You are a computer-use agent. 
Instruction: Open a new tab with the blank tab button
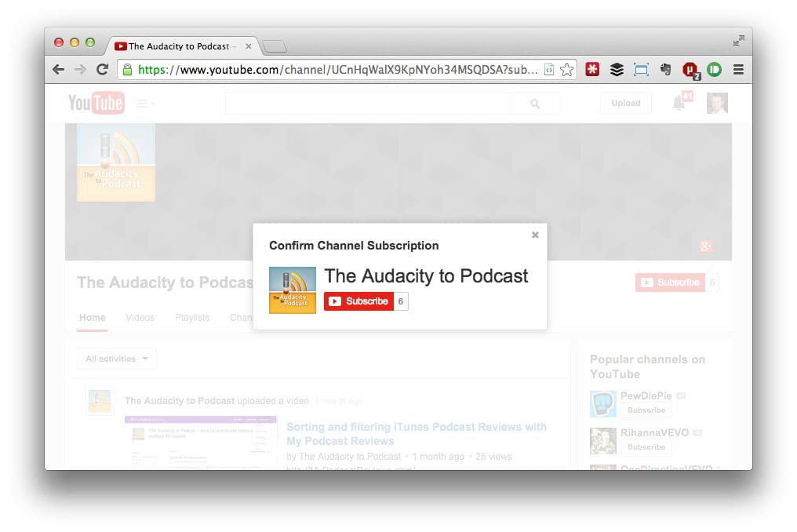pos(275,47)
